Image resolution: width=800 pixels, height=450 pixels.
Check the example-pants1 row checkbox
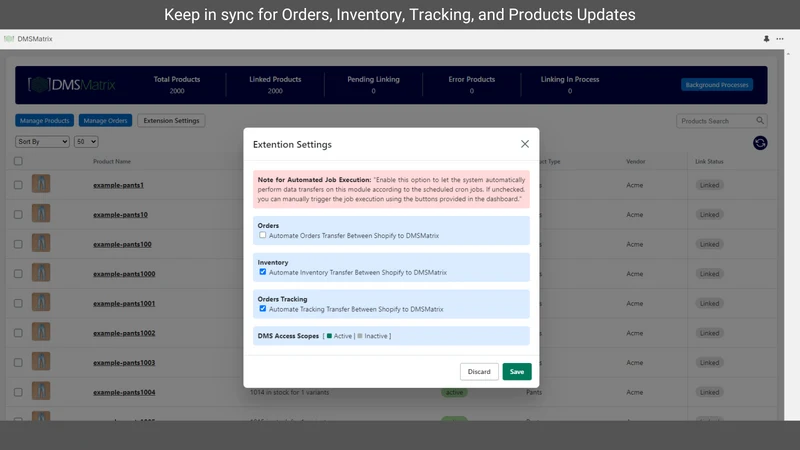point(18,185)
